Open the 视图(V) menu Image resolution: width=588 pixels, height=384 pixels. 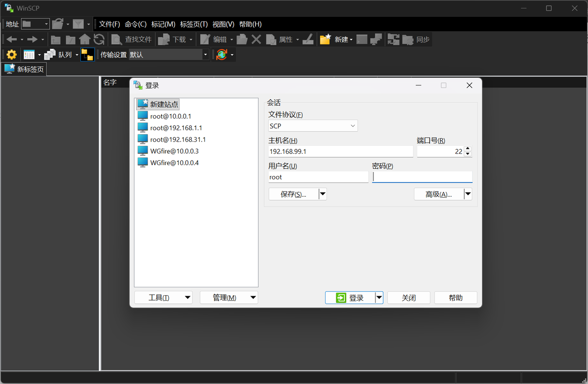tap(223, 24)
